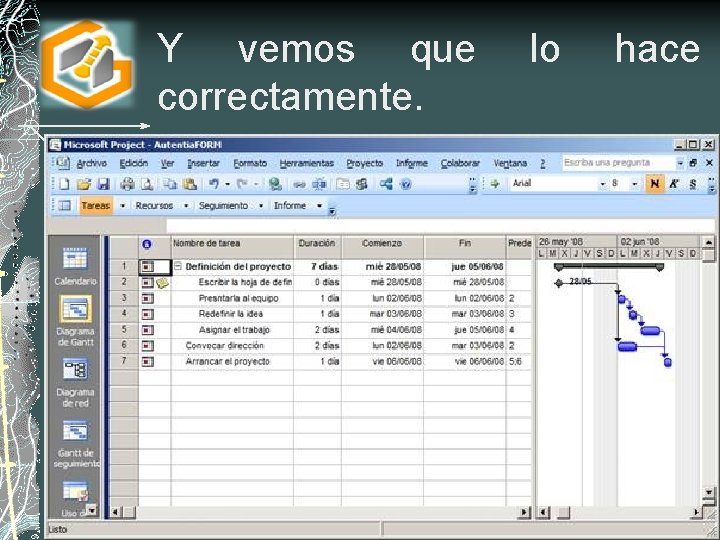Viewport: 720px width, 540px height.
Task: Click the Recursos guide button
Action: (x=154, y=206)
